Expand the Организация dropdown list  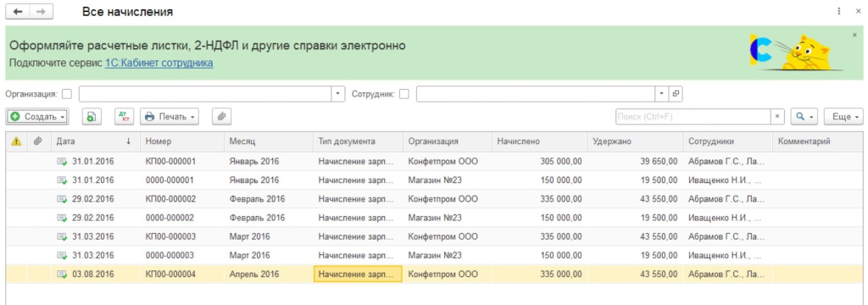(338, 94)
